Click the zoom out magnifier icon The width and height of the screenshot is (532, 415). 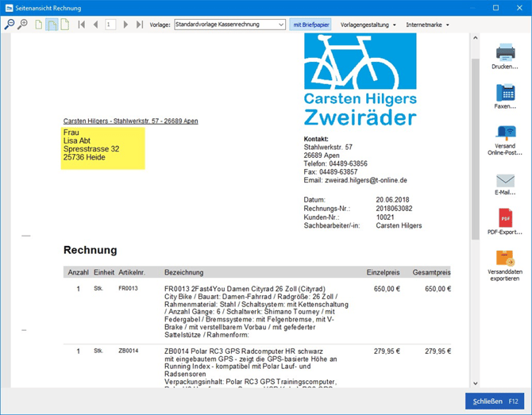click(x=10, y=25)
